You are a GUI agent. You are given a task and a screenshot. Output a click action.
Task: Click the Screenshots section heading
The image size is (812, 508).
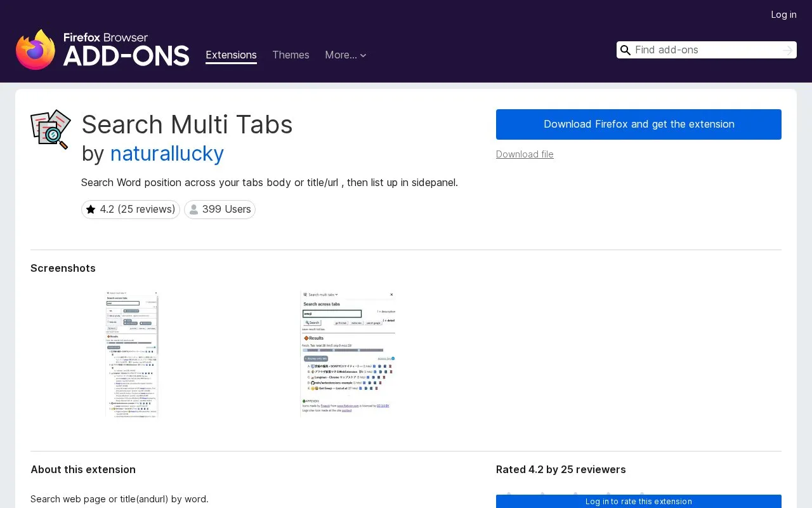pyautogui.click(x=63, y=268)
